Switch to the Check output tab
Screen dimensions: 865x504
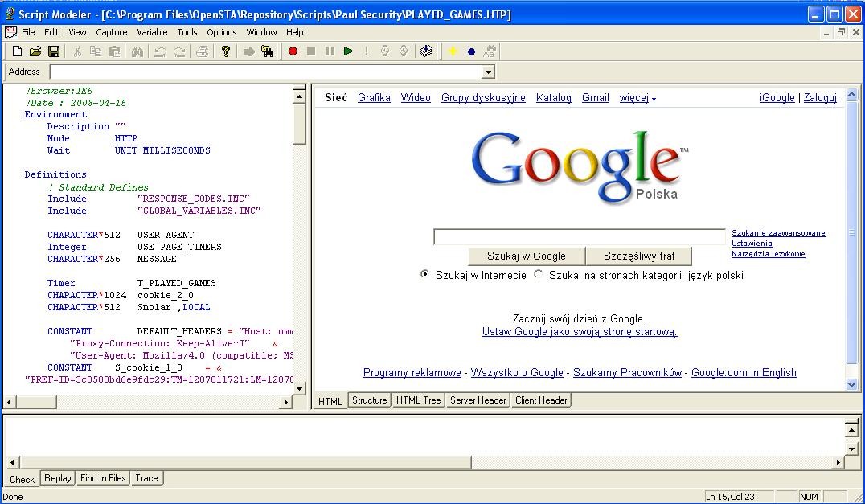click(x=22, y=479)
